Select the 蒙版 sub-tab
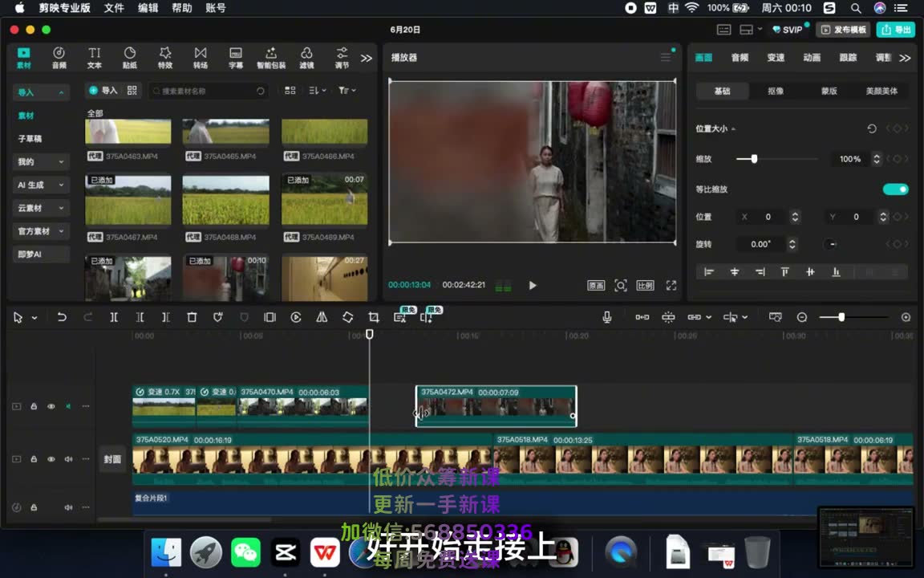 point(829,91)
